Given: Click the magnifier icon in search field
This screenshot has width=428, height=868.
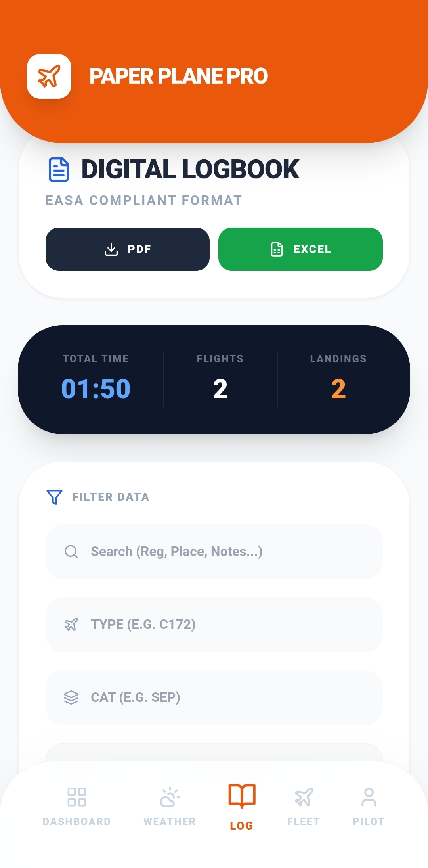Looking at the screenshot, I should coord(71,552).
